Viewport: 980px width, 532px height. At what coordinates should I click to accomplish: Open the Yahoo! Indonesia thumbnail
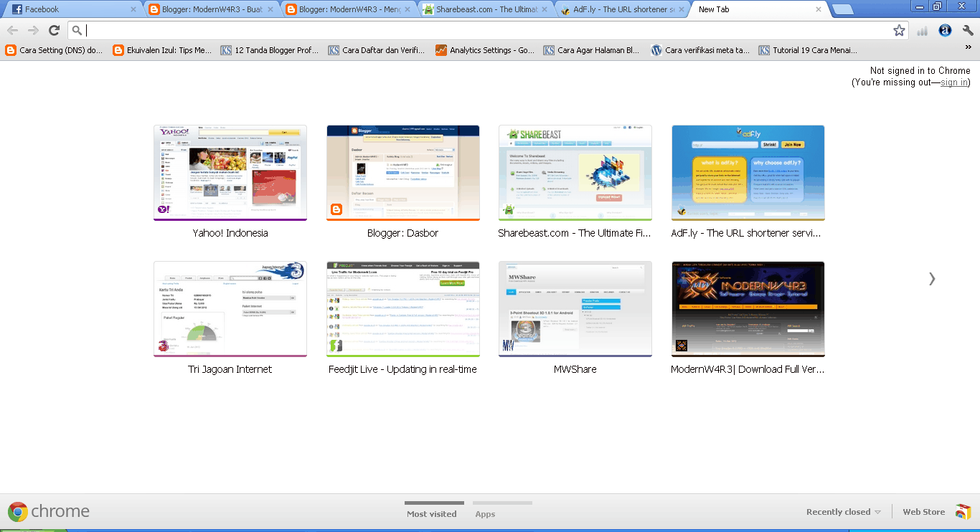(230, 173)
